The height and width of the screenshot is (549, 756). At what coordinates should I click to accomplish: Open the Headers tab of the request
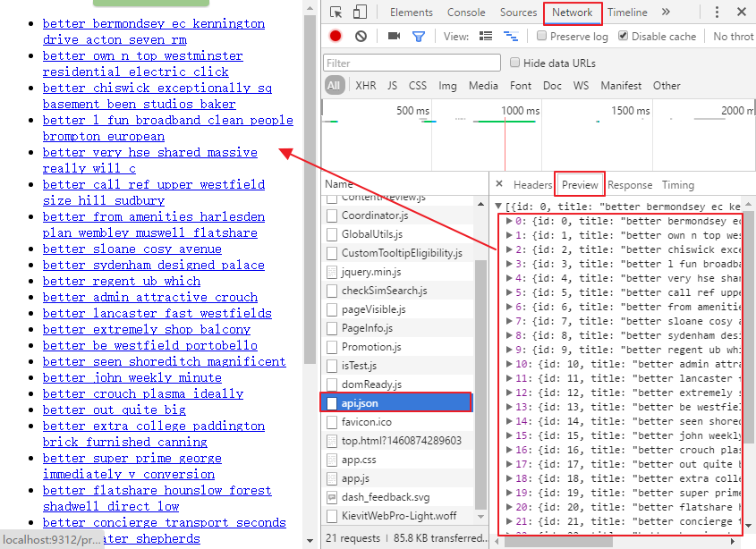coord(532,184)
